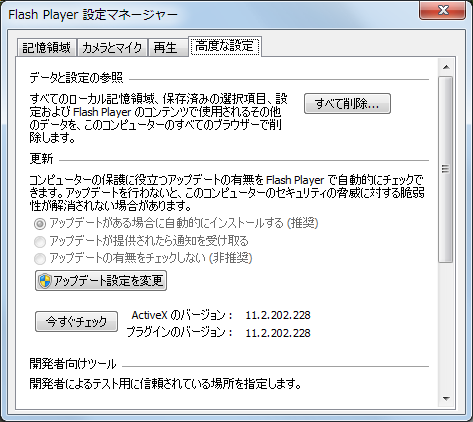Close the Flash Player settings window

[x=442, y=10]
